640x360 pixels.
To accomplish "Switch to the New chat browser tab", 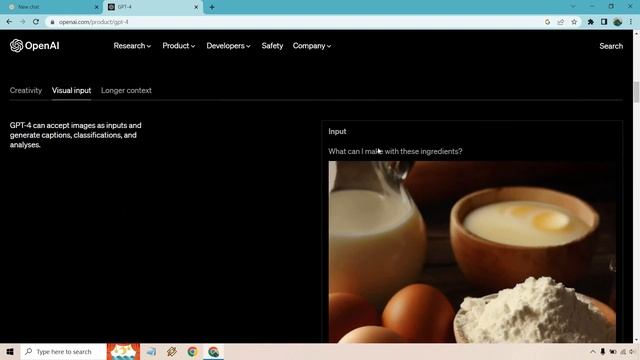I will (x=50, y=7).
